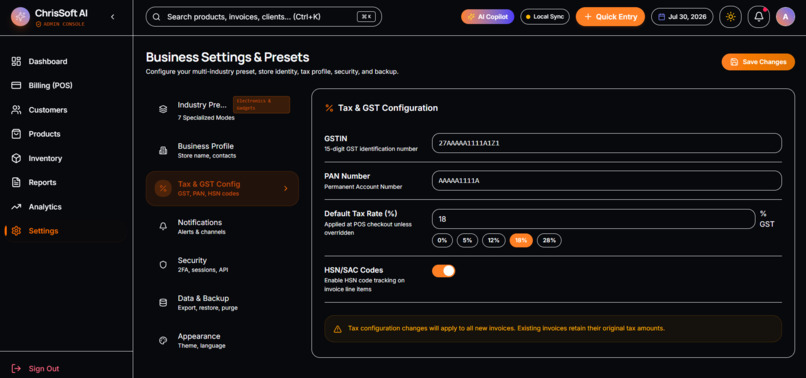Image resolution: width=806 pixels, height=378 pixels.
Task: Launch the AI Copilot
Action: [487, 16]
